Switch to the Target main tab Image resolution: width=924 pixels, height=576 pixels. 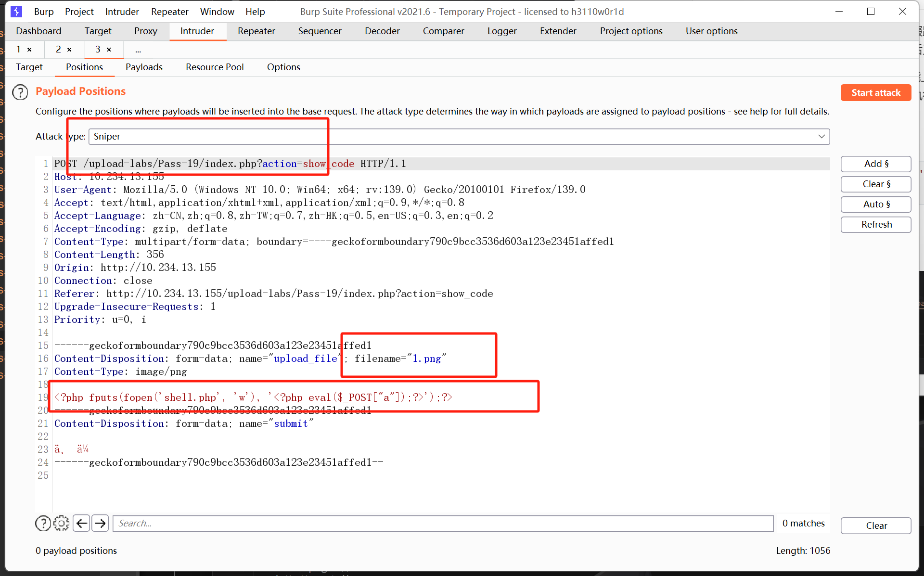click(x=98, y=31)
